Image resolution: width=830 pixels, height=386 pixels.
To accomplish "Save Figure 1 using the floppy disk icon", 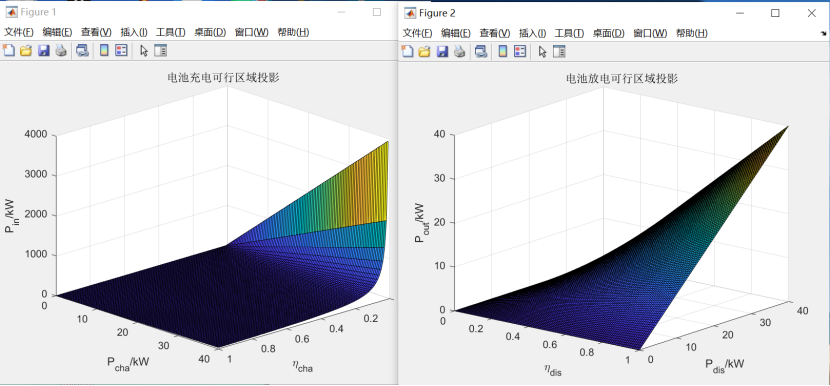I will 44,51.
